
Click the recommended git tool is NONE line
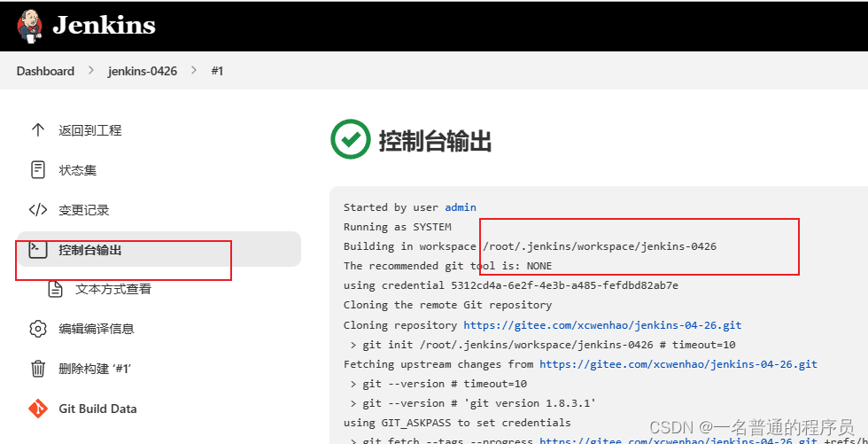(447, 266)
